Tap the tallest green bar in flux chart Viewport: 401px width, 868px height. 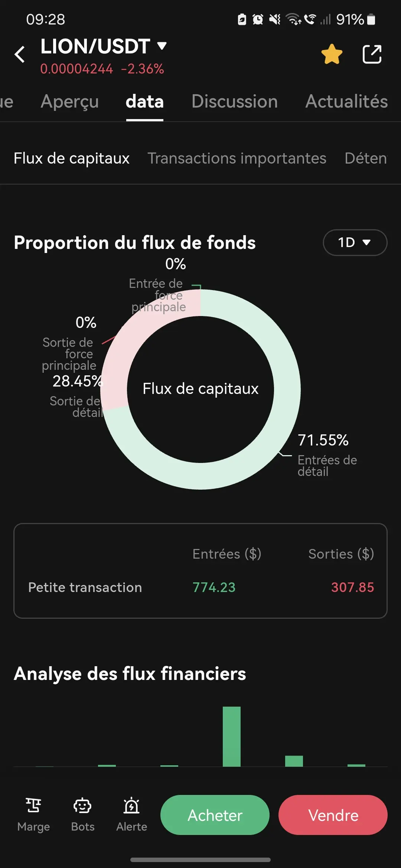232,736
